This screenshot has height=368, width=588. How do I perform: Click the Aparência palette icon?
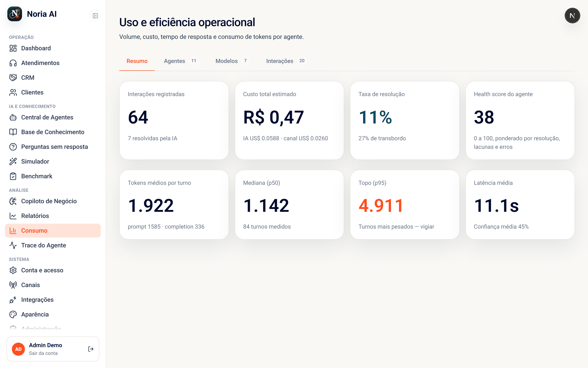click(13, 314)
